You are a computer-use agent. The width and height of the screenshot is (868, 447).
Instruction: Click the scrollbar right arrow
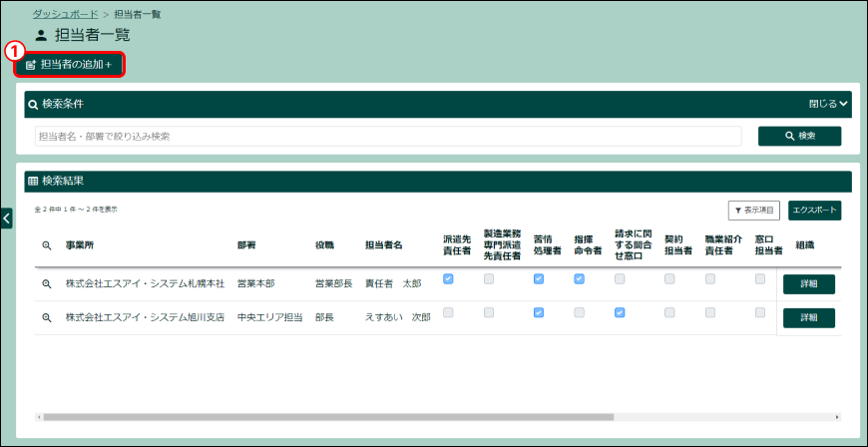coord(837,416)
